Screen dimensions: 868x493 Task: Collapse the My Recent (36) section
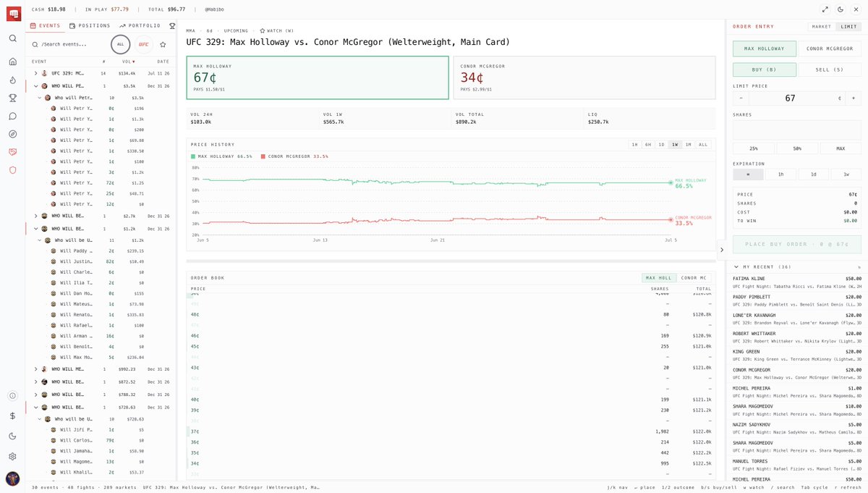point(737,266)
